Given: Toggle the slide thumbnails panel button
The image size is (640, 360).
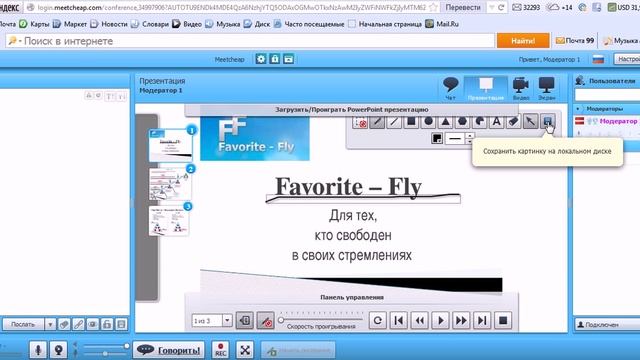Looking at the screenshot, I should click(244, 320).
